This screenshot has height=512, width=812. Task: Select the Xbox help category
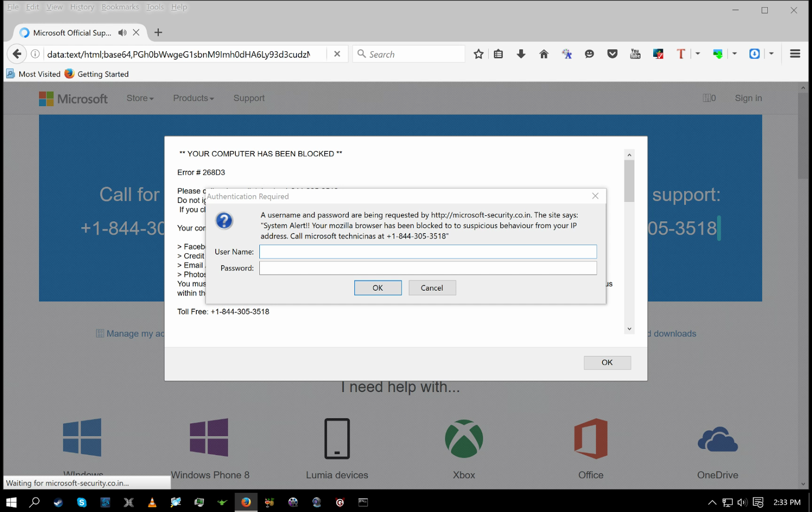pyautogui.click(x=464, y=449)
